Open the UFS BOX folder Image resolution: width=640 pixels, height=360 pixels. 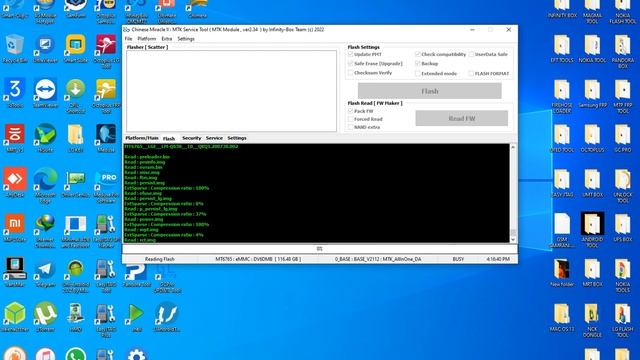[622, 227]
